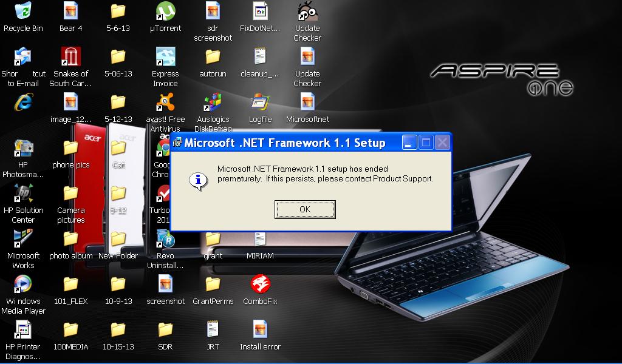Select the Install error image file
This screenshot has width=622, height=364.
pos(260,329)
